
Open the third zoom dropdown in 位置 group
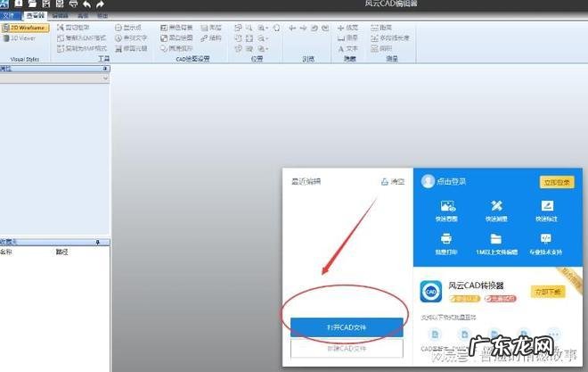[x=263, y=49]
